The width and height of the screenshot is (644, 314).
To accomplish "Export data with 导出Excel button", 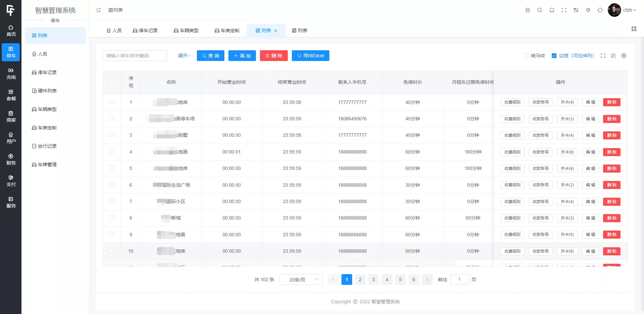I will (311, 56).
